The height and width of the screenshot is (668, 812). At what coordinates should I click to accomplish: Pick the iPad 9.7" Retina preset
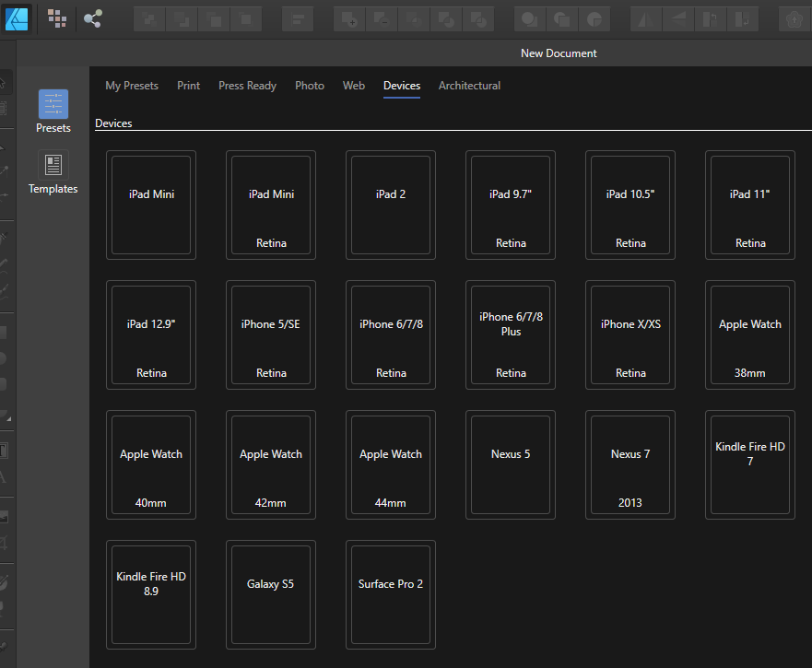click(511, 205)
